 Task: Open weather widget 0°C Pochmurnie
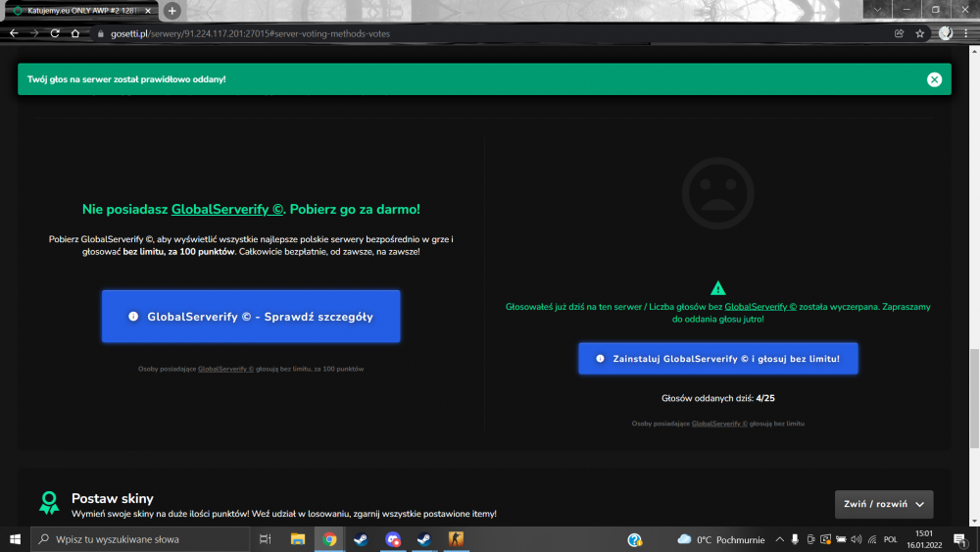(720, 539)
